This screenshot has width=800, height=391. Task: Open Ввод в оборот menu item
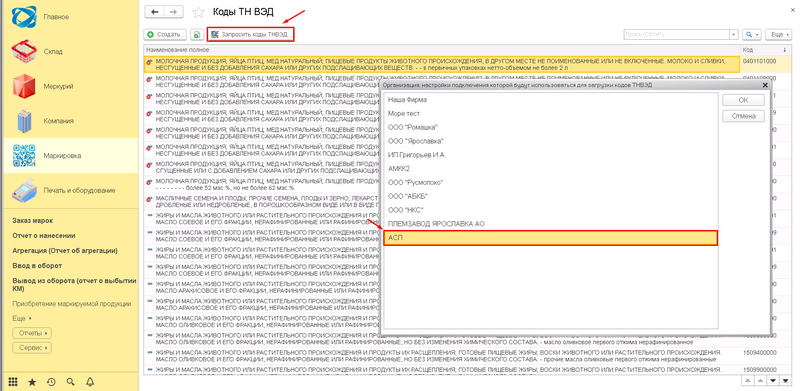[x=37, y=266]
